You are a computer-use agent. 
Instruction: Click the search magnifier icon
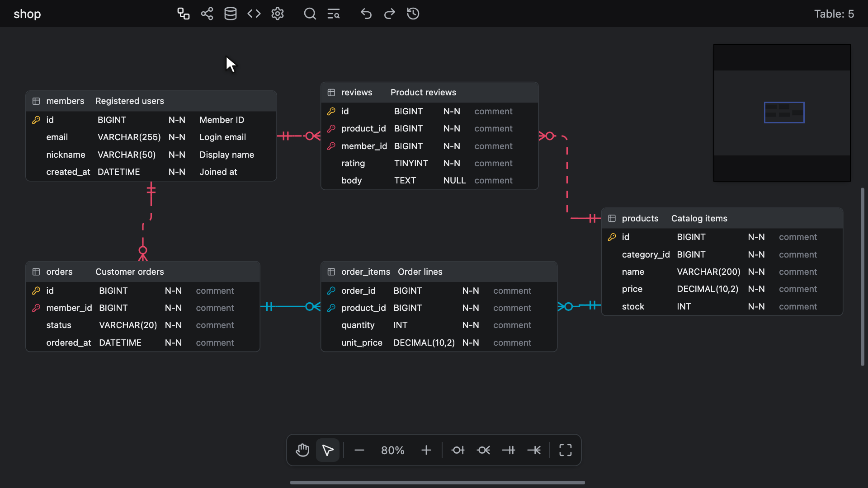(310, 14)
